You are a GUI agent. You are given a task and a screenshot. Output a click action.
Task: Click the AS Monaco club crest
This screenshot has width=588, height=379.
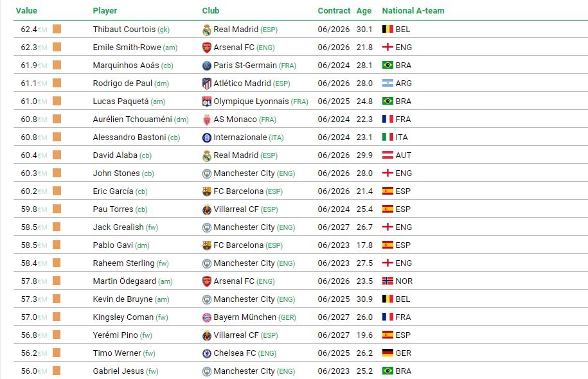[207, 119]
